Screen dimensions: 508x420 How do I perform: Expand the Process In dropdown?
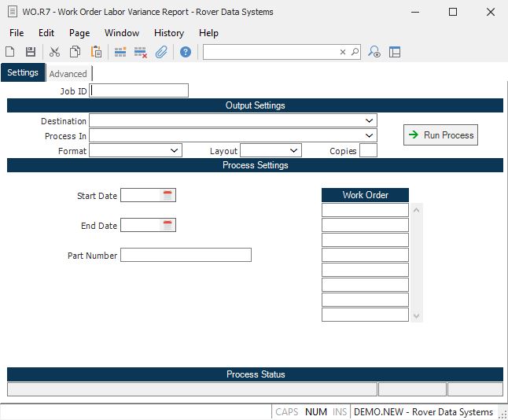click(370, 136)
